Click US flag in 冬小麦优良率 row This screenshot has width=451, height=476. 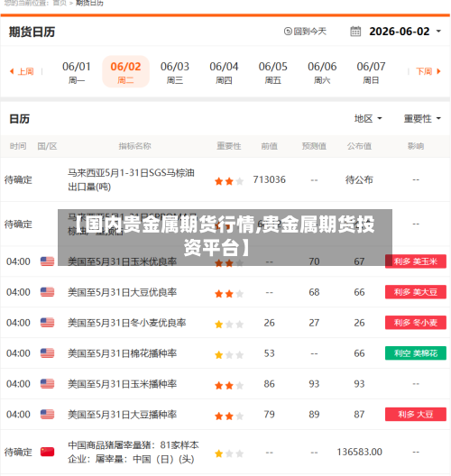coord(47,323)
